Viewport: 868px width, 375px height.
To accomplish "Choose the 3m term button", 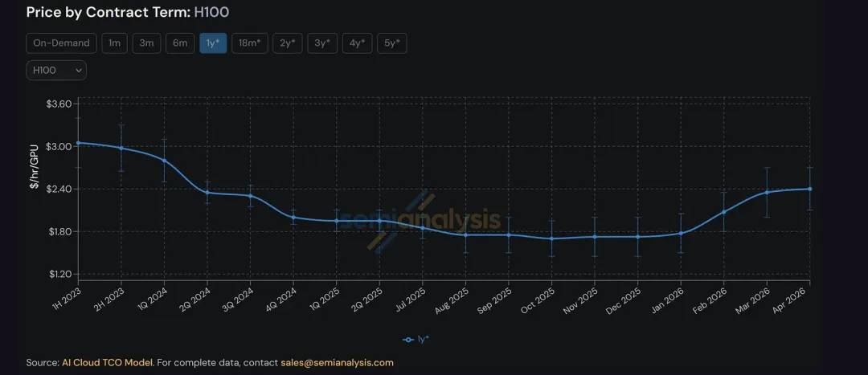I will click(x=147, y=43).
